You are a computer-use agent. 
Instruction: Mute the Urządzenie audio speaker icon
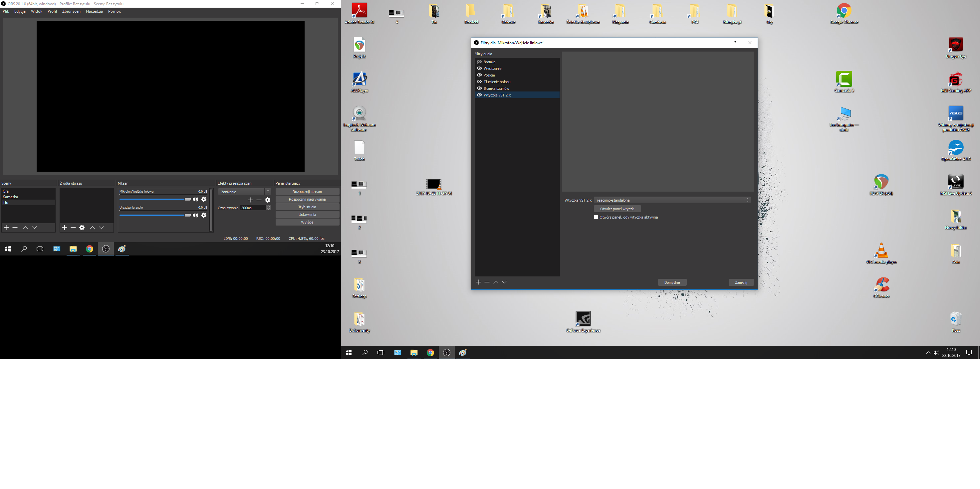point(195,215)
